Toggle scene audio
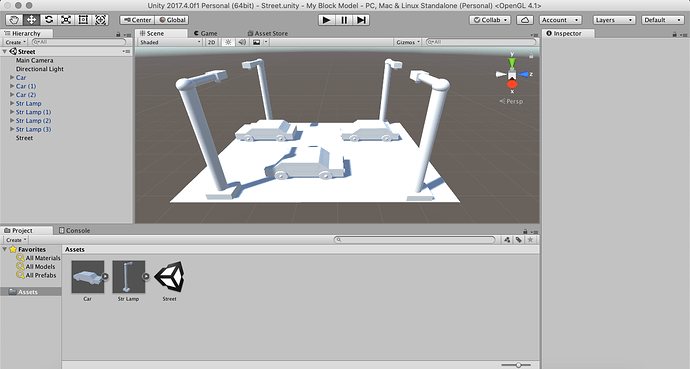The width and height of the screenshot is (690, 369). 242,42
